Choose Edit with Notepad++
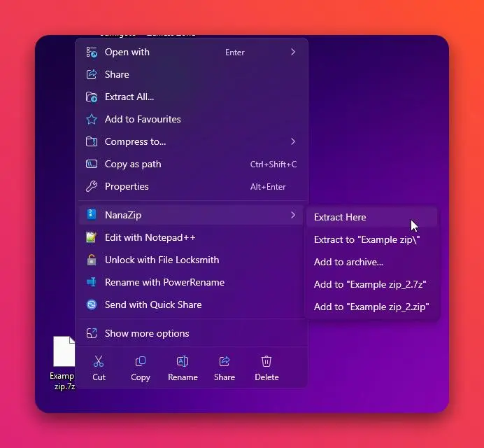 (192, 237)
